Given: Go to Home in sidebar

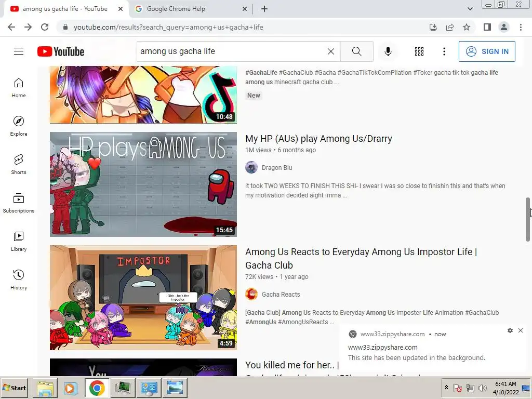Looking at the screenshot, I should click(x=19, y=87).
